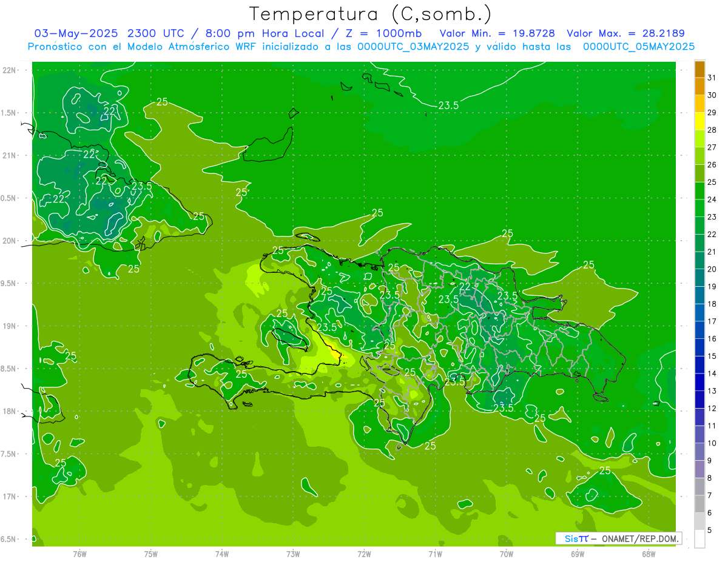Click 'Modelo Atmósferico WRF' in the forecast line
728x562 pixels.
192,46
